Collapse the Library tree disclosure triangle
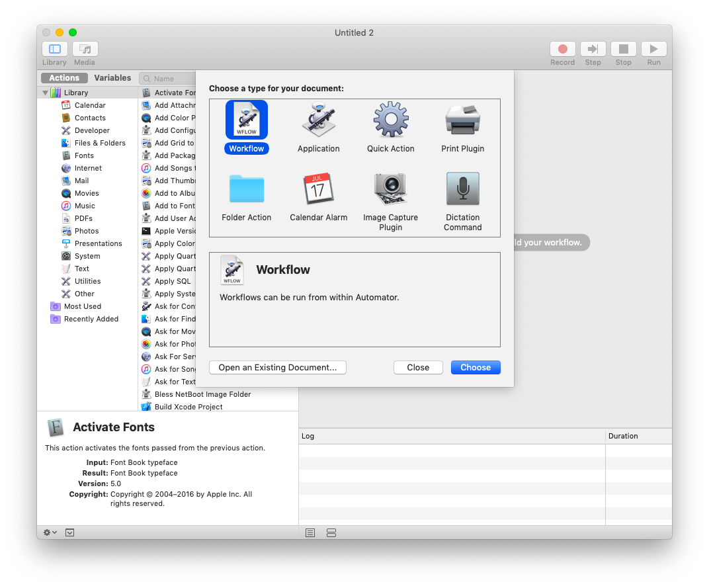 coord(45,93)
